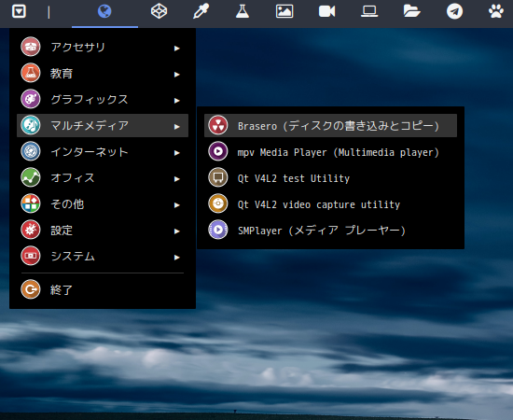The image size is (513, 420).
Task: Open the インターネット menu category
Action: [x=103, y=151]
